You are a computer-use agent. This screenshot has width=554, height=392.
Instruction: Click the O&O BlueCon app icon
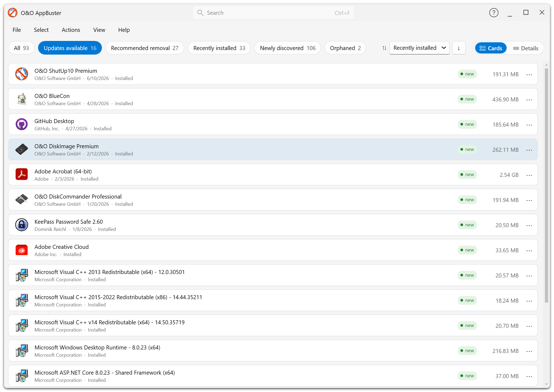(x=22, y=99)
